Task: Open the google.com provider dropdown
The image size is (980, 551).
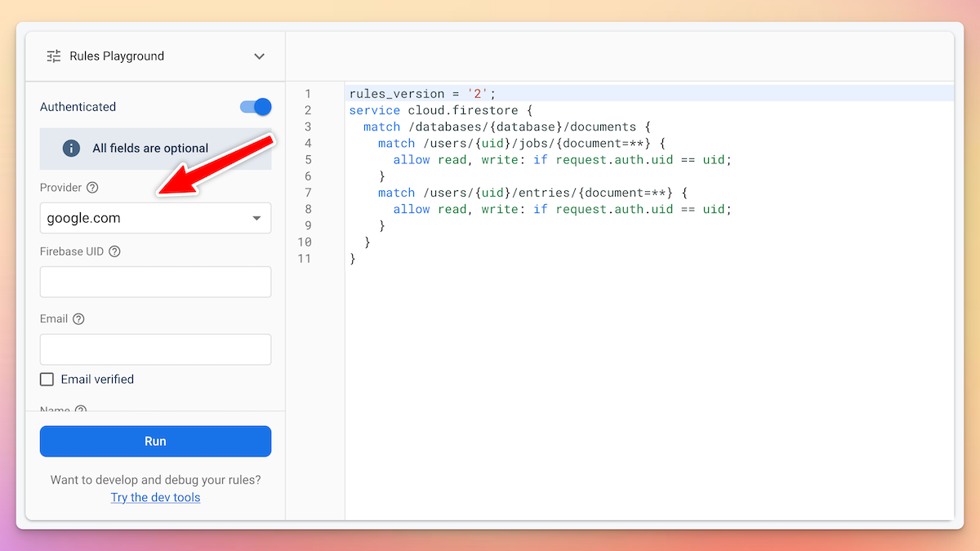Action: coord(155,218)
